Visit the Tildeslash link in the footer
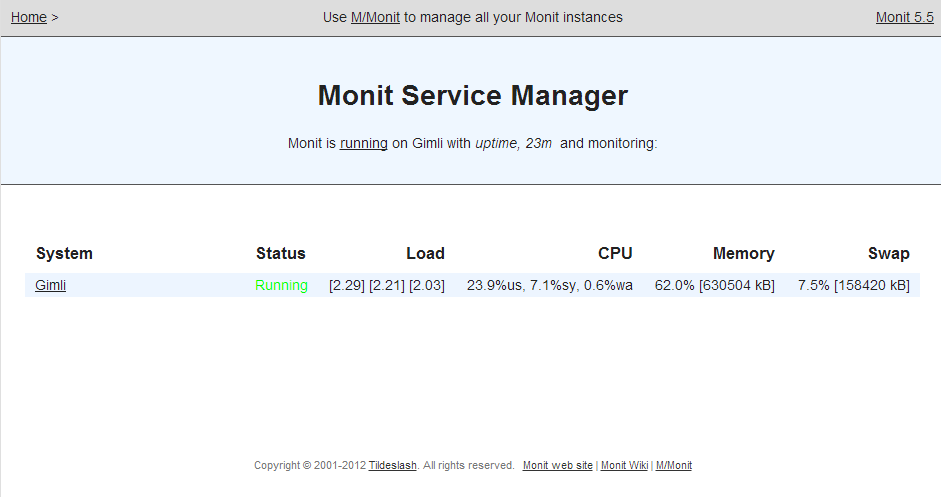The image size is (941, 497). click(392, 465)
